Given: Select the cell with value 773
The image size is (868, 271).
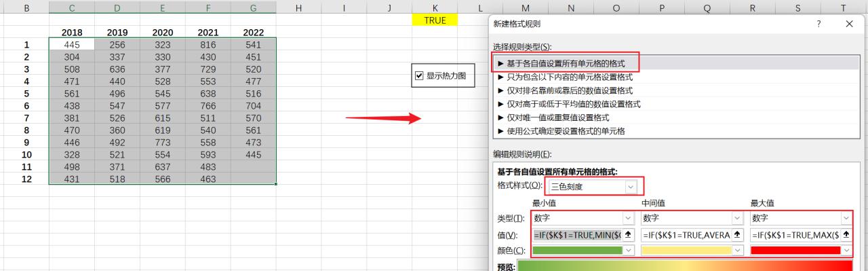Looking at the screenshot, I should coord(163,143).
